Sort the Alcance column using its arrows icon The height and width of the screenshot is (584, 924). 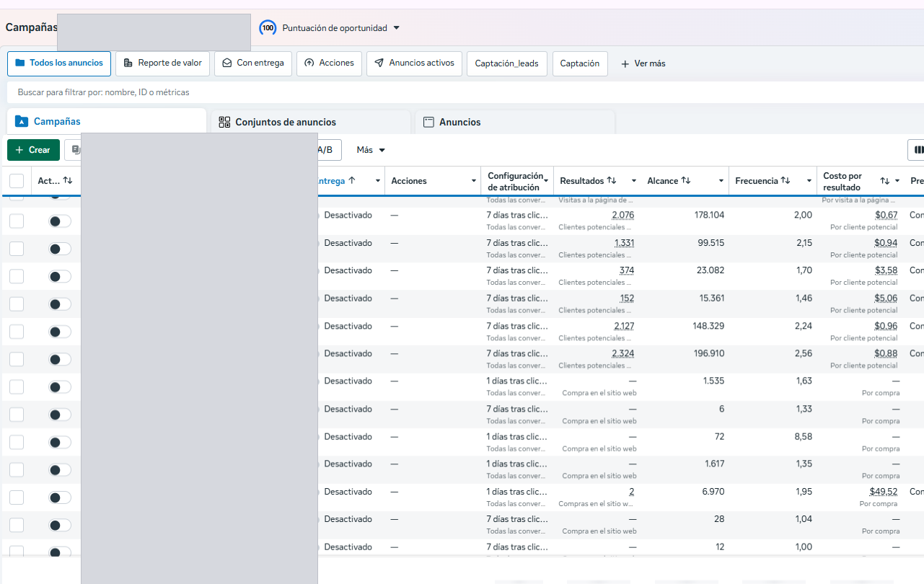686,181
